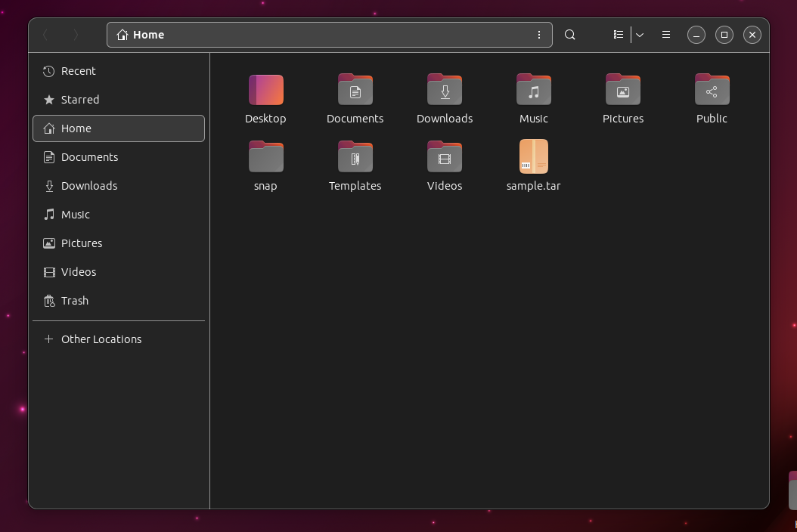
Task: Click the Home icon in path bar
Action: (x=122, y=35)
